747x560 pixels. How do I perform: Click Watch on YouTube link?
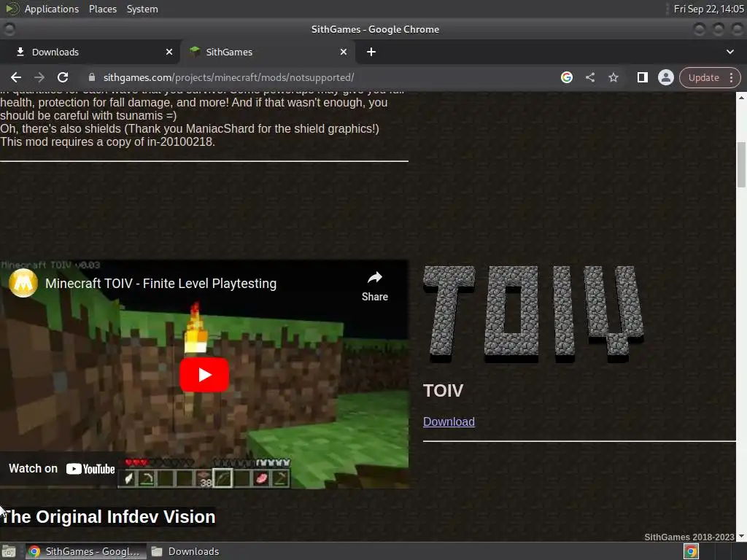coord(61,469)
